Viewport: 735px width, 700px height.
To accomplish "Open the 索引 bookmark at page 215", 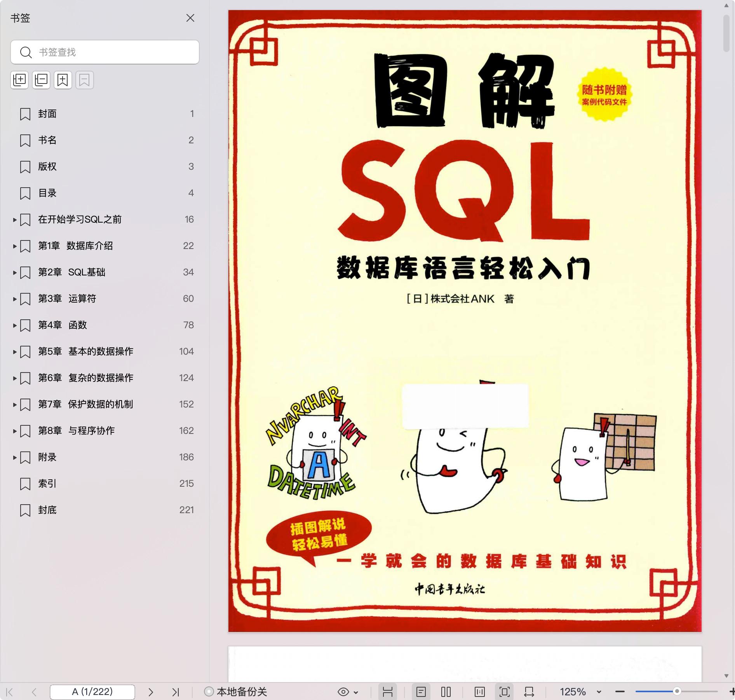I will (x=47, y=484).
